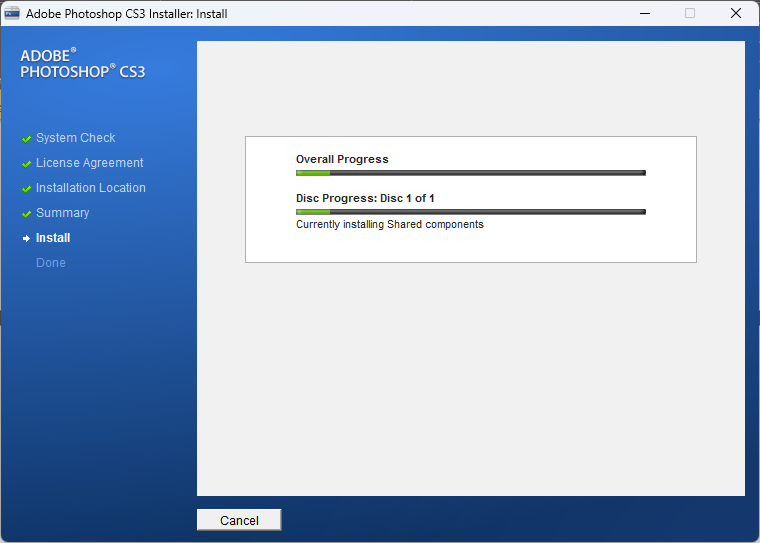Click the green checkmark beside System Check
This screenshot has height=543, width=760.
pos(26,139)
